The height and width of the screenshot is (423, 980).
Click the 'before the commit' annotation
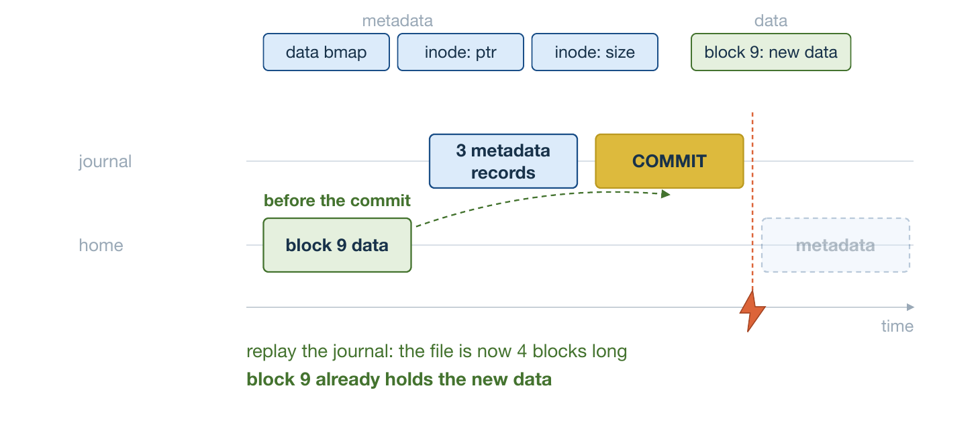(x=337, y=201)
